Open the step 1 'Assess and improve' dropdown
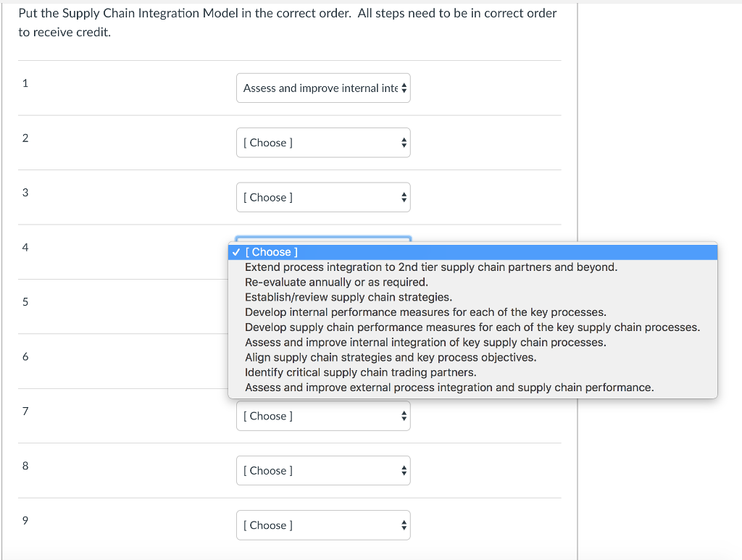 point(323,88)
